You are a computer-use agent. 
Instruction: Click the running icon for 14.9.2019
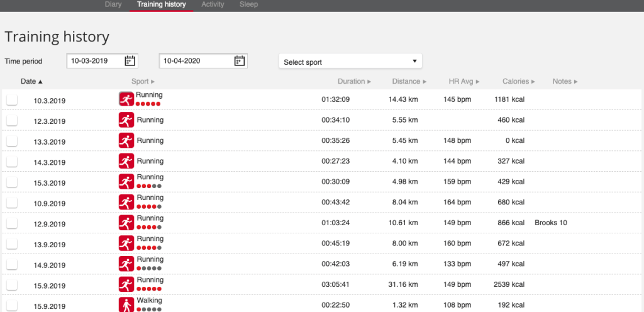[x=126, y=264]
